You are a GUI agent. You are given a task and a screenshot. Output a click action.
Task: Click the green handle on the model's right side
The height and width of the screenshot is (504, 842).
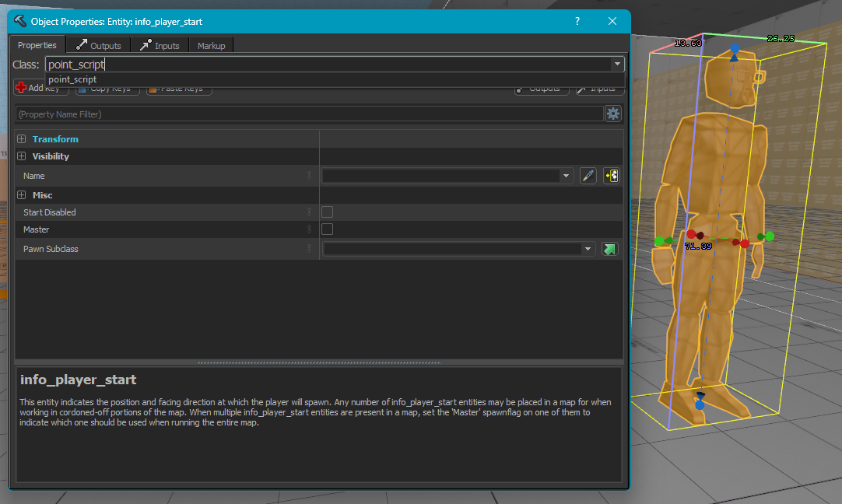click(769, 236)
